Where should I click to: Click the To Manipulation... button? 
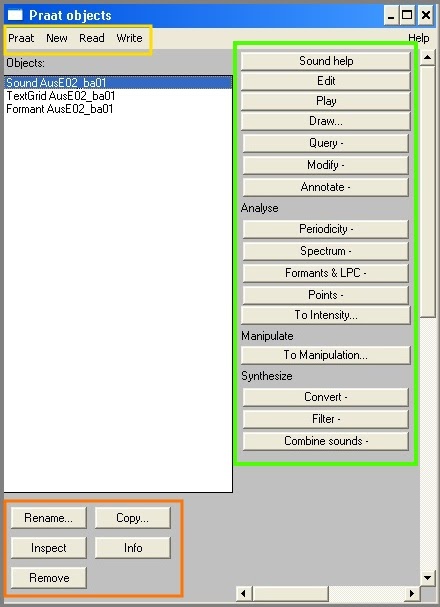click(325, 355)
